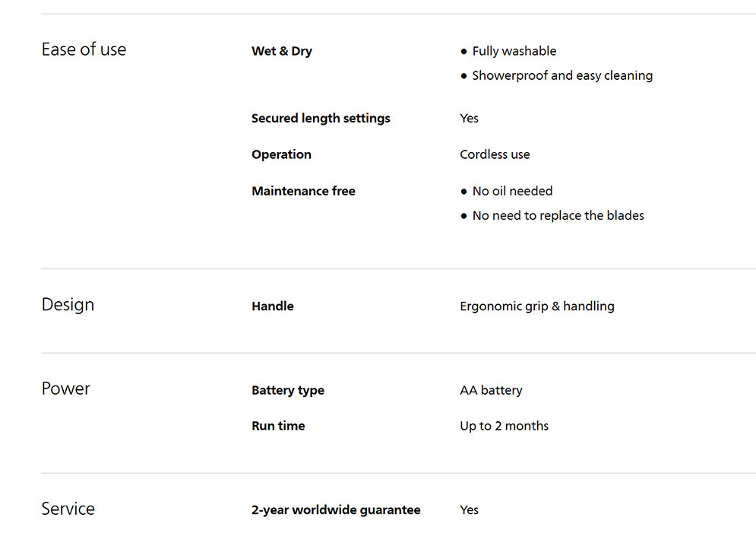The image size is (756, 533).
Task: Click the Fully washable bullet text
Action: tap(514, 51)
